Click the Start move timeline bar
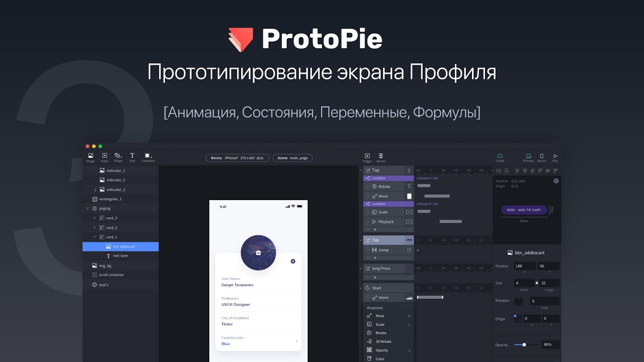 [430, 297]
